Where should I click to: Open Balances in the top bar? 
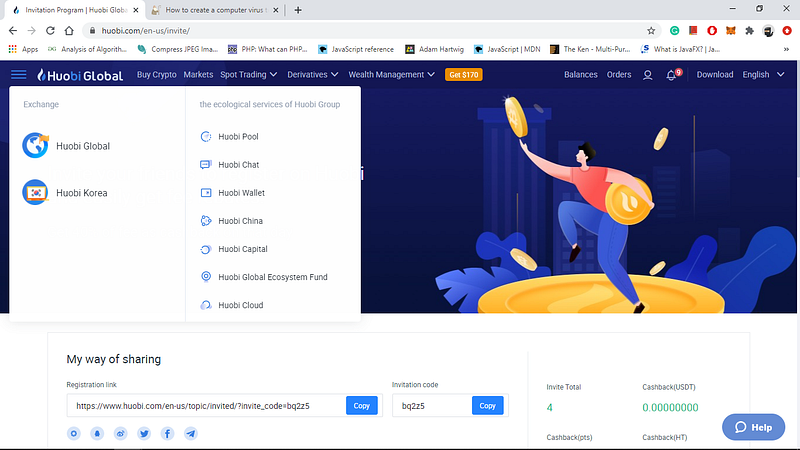[581, 74]
